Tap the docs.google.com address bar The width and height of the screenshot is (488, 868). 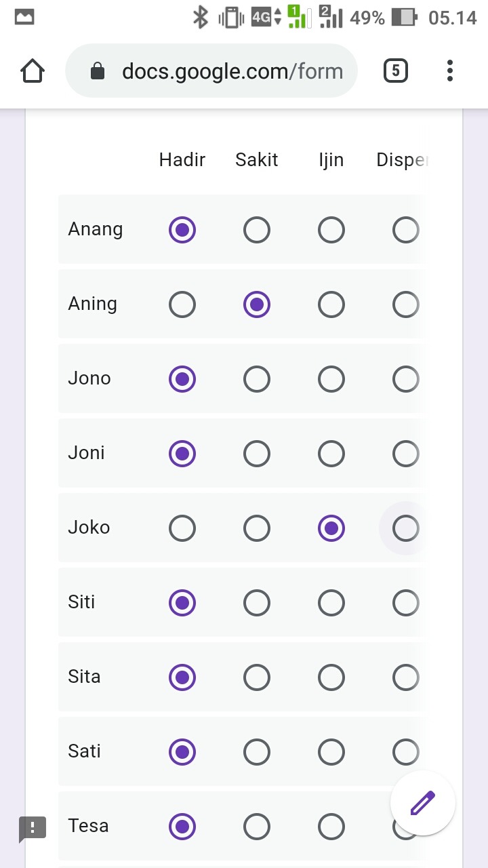(x=230, y=71)
